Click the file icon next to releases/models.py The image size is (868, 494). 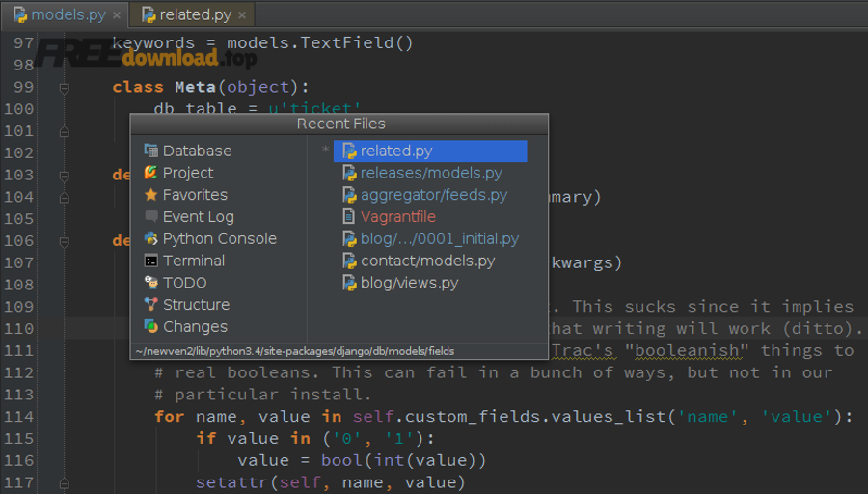click(349, 173)
